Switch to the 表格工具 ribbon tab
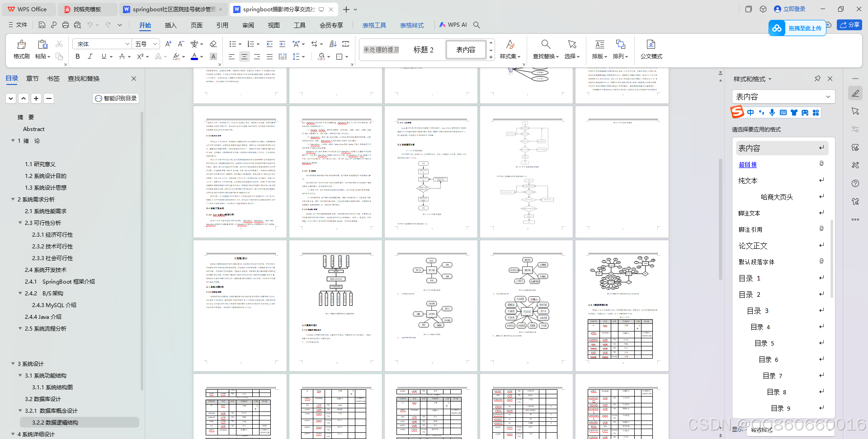The width and height of the screenshot is (868, 439). (x=374, y=25)
